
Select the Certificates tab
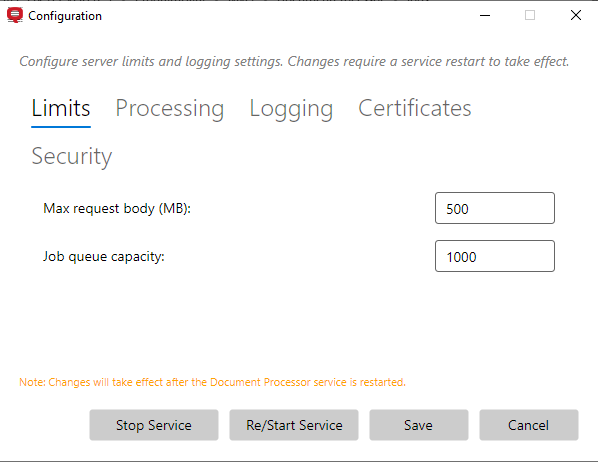[415, 108]
